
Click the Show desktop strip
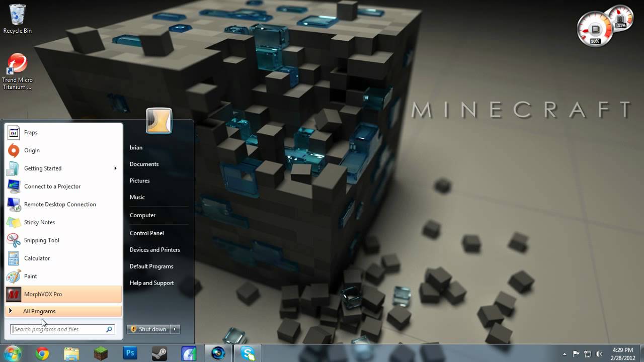[x=641, y=353]
